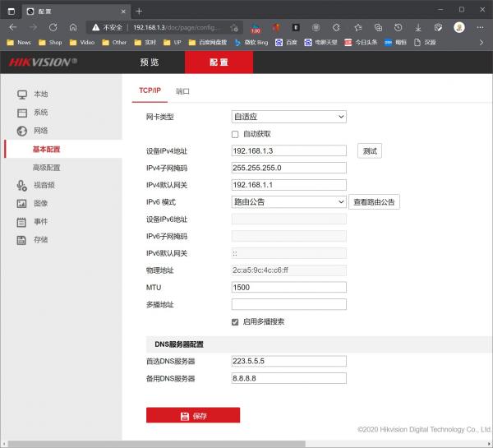The image size is (493, 448).
Task: Click the 备用DNS服务器 input field
Action: (289, 378)
